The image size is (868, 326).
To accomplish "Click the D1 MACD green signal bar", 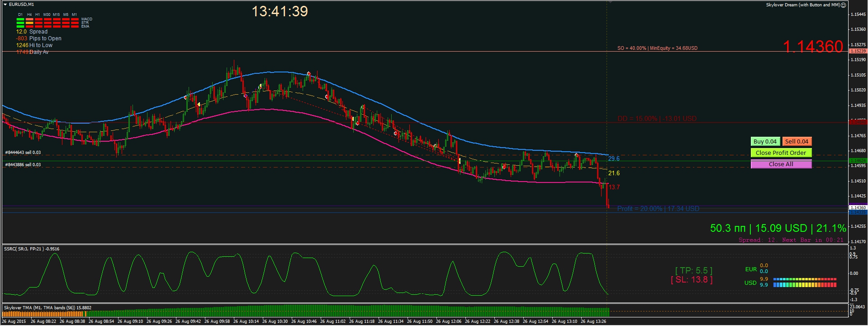I will coord(20,19).
